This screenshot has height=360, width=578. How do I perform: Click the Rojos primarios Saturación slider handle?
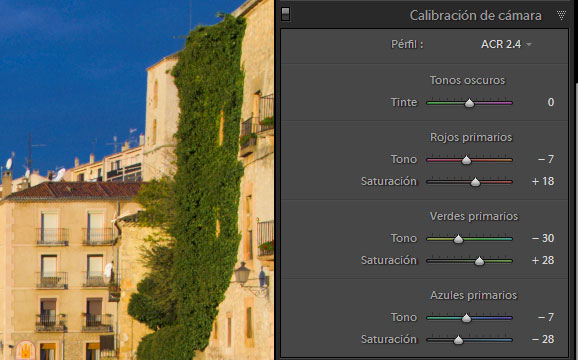click(x=476, y=182)
